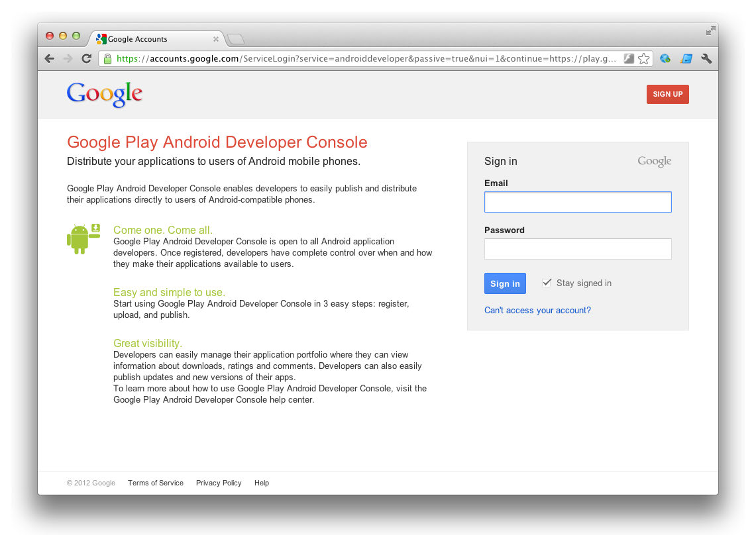
Task: Enter fullscreen using the top-right arrows icon
Action: click(x=711, y=31)
